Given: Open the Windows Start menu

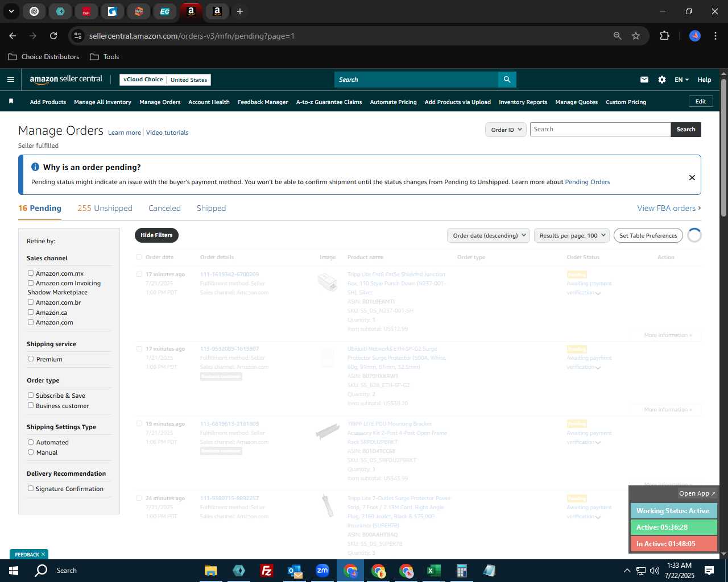Looking at the screenshot, I should click(14, 571).
